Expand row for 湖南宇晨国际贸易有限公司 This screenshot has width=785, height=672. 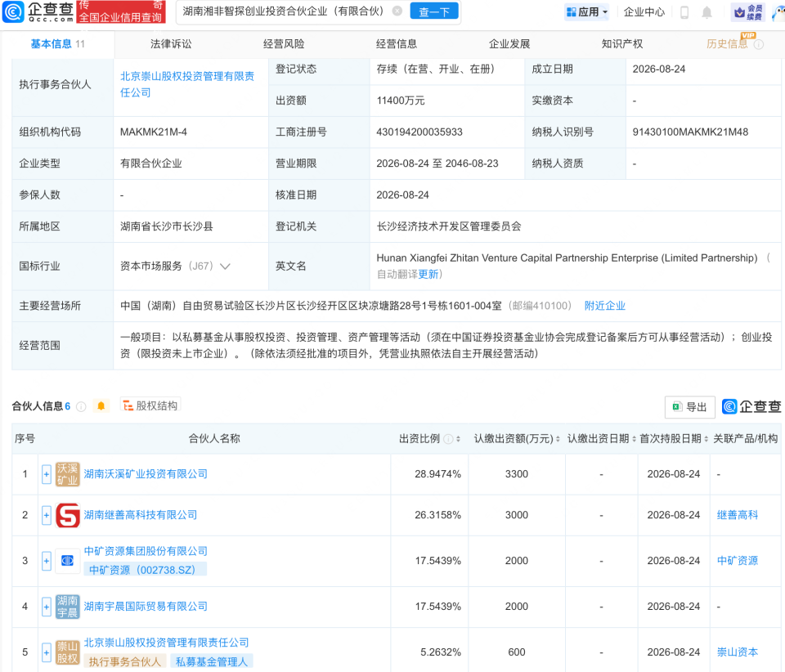coord(46,607)
